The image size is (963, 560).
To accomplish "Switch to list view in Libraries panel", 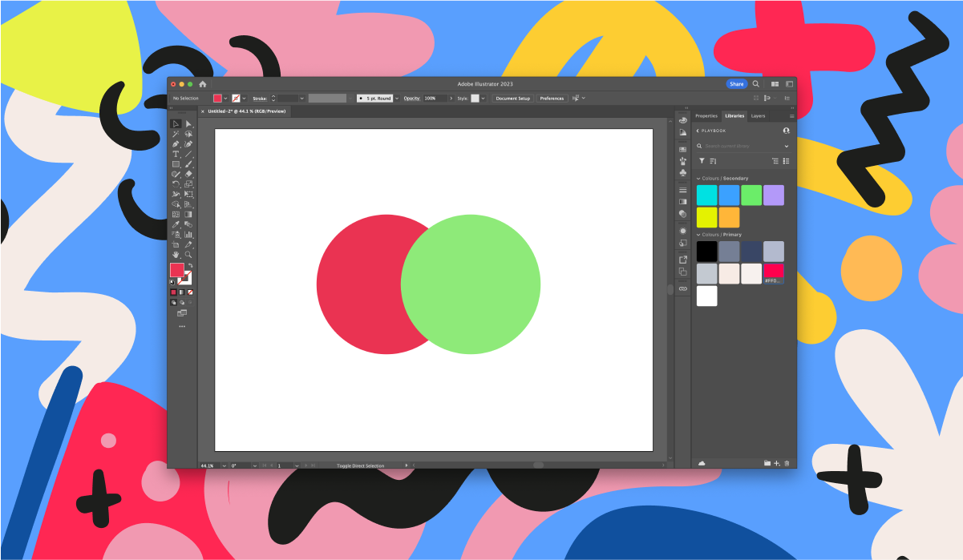I will click(x=786, y=161).
